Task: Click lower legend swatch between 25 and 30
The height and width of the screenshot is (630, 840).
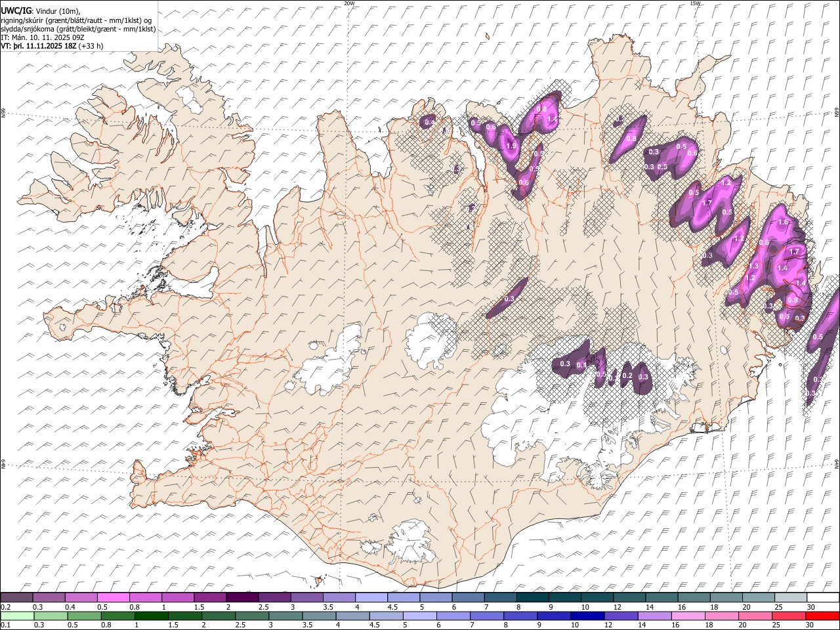Action: pos(787,616)
